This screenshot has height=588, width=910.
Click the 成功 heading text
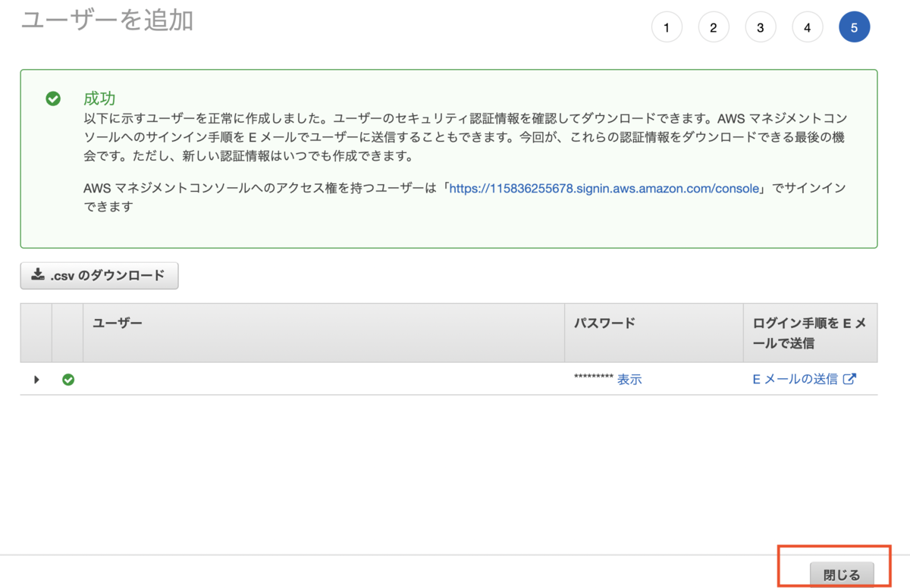(99, 99)
